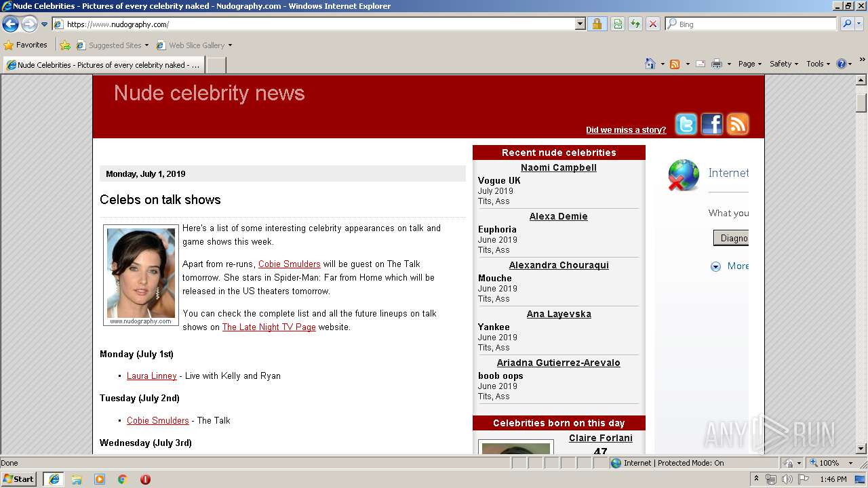
Task: Open the taskbar file explorer folder icon
Action: (77, 479)
